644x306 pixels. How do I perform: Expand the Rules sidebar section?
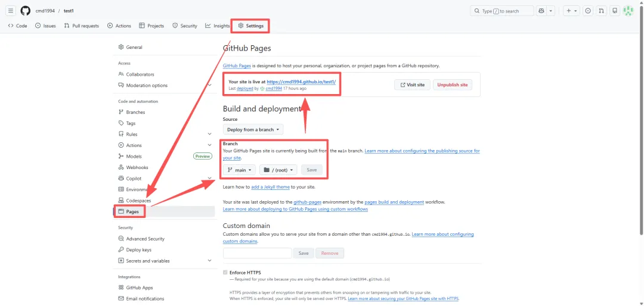tap(209, 134)
